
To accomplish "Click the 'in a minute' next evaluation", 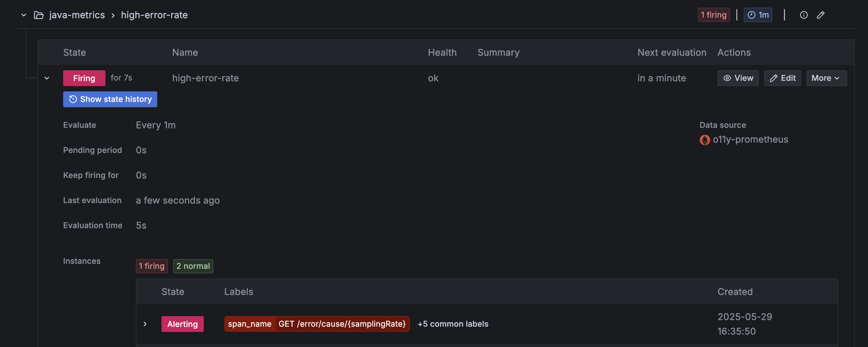I will pyautogui.click(x=662, y=78).
